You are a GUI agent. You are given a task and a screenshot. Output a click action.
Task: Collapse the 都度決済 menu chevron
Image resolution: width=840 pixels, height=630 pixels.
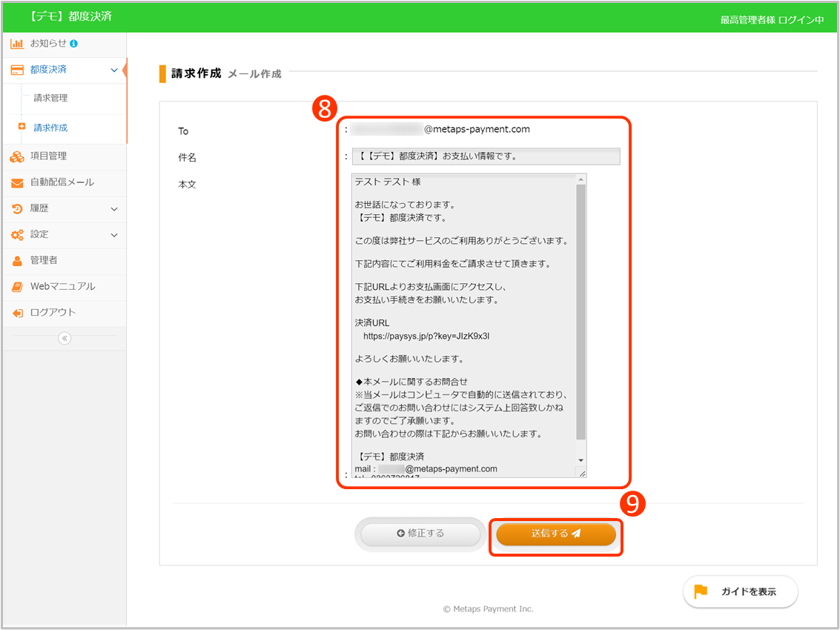(113, 70)
